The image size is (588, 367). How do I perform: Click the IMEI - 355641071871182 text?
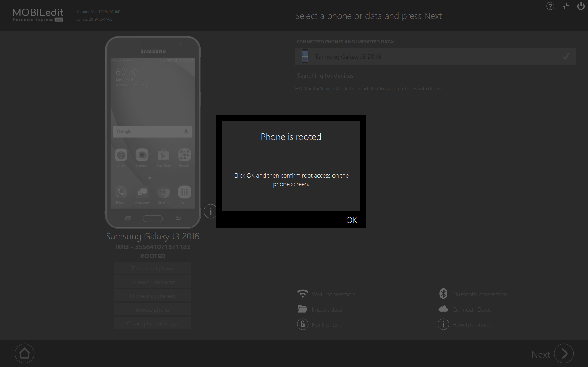pos(153,247)
